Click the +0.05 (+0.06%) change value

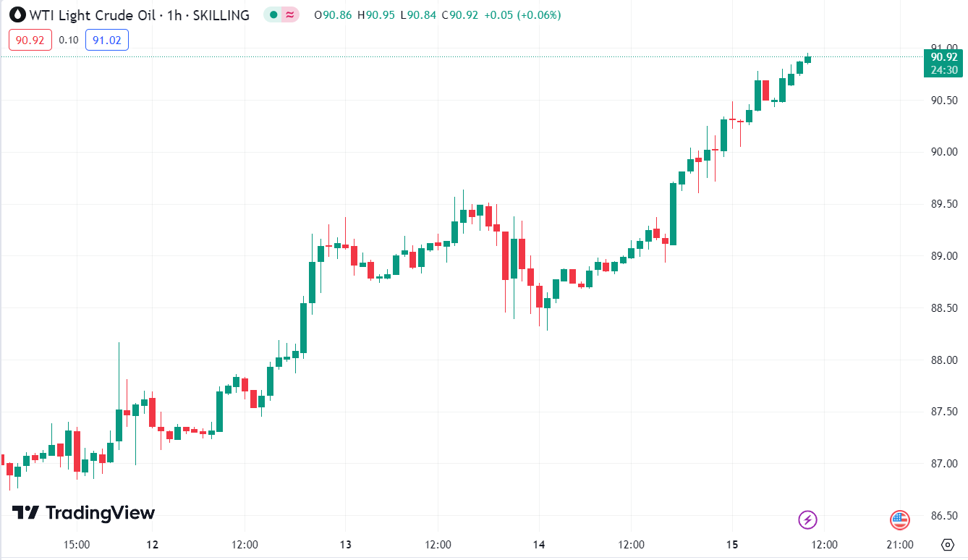(521, 14)
